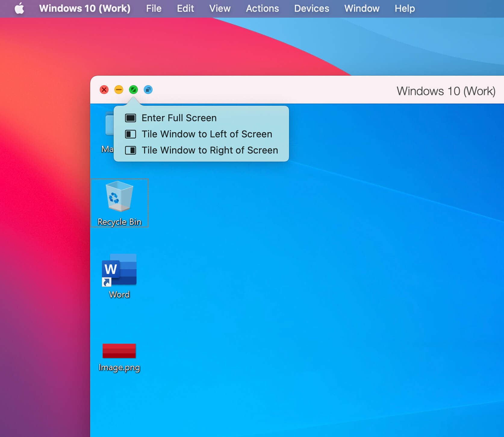Viewport: 504px width, 437px height.
Task: Open the Windows 10 (Work) app menu
Action: click(85, 8)
